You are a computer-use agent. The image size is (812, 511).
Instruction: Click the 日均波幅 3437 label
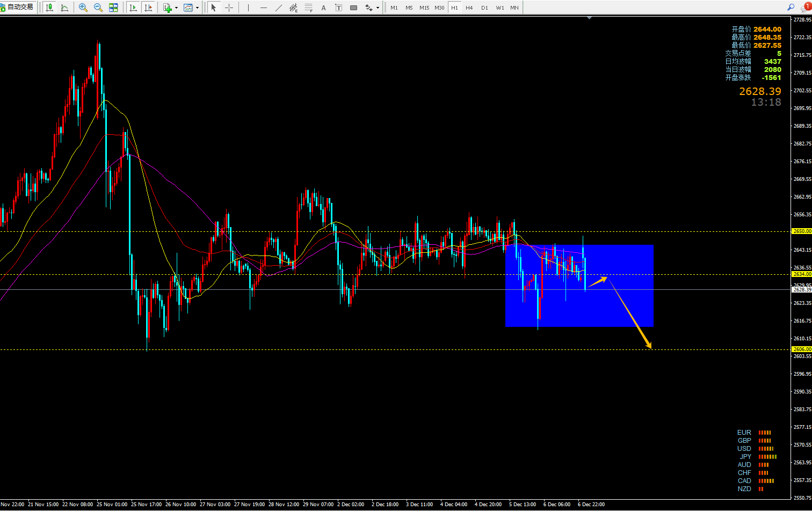[753, 62]
